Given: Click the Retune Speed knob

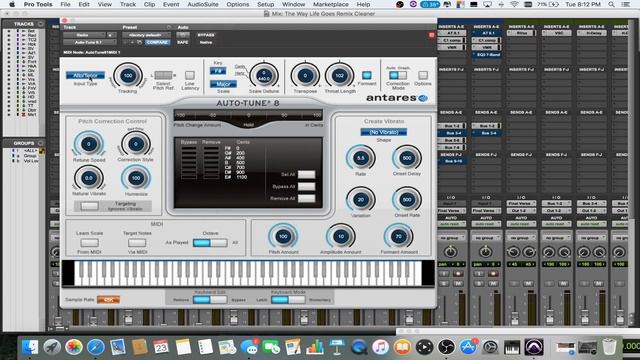Looking at the screenshot, I should pos(89,144).
